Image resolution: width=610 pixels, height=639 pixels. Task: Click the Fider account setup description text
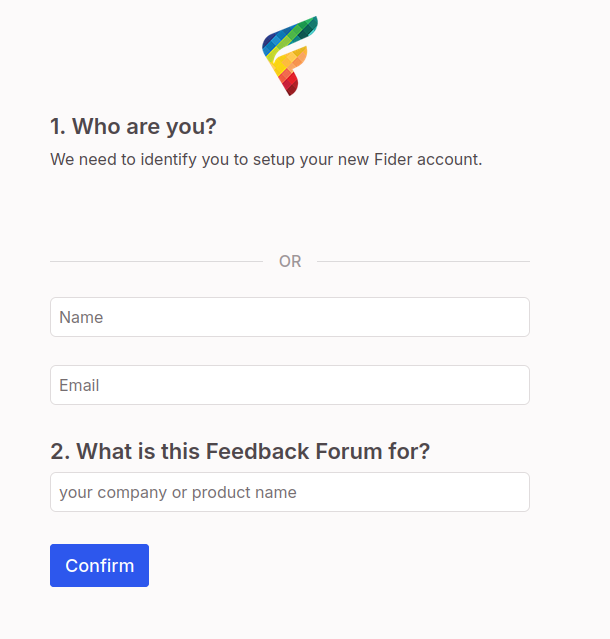pyautogui.click(x=266, y=159)
